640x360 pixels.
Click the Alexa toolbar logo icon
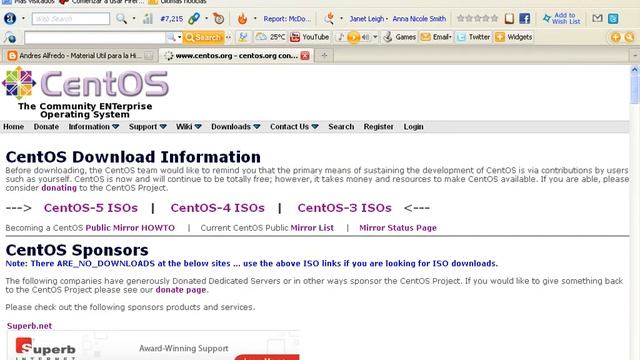pyautogui.click(x=10, y=18)
